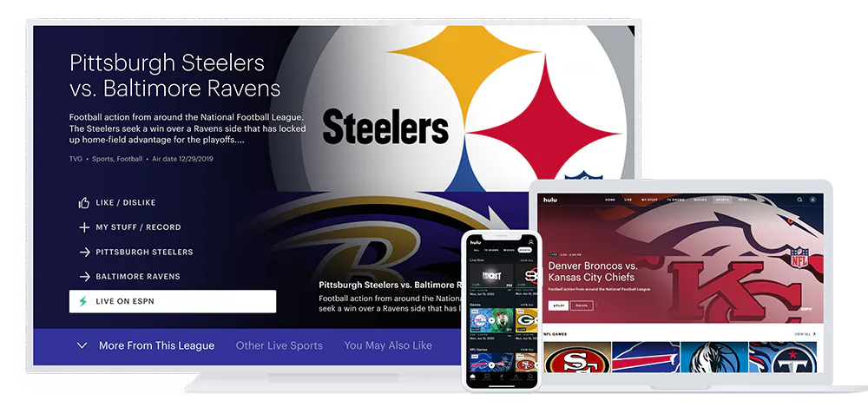Viewport: 868px width, 407px height.
Task: Switch to Other Live Sports tab
Action: point(279,345)
